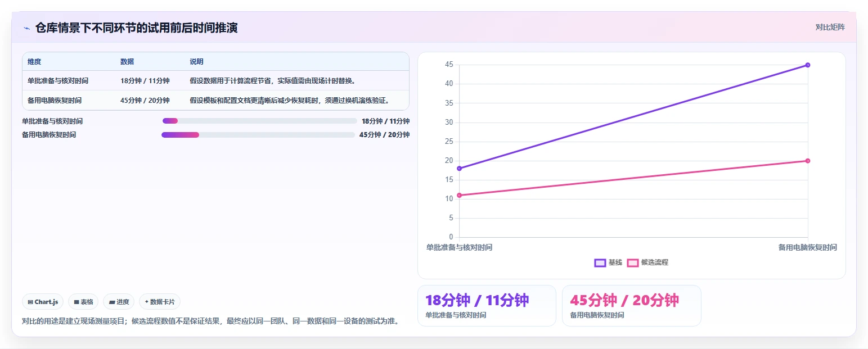Click the x-axis label 单批准备与核对时间
Screen dimensions: 868x349
pyautogui.click(x=460, y=247)
